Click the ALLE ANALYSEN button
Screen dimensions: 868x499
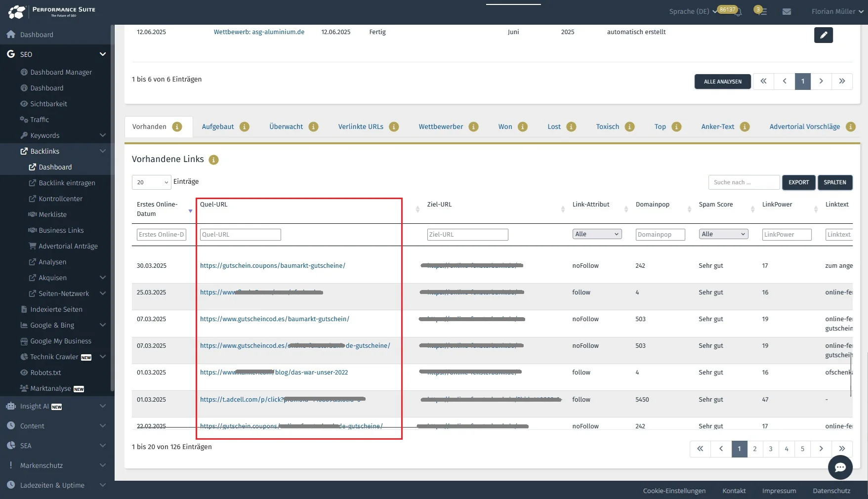click(722, 82)
